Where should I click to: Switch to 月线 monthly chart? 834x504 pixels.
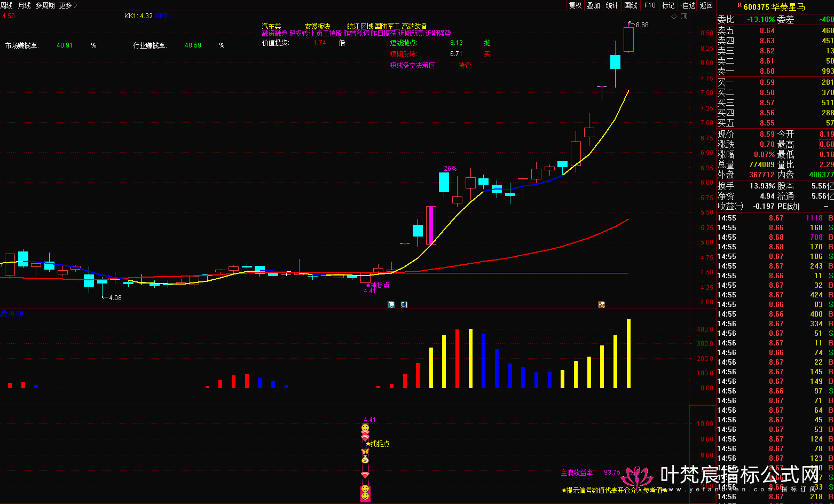[x=24, y=5]
